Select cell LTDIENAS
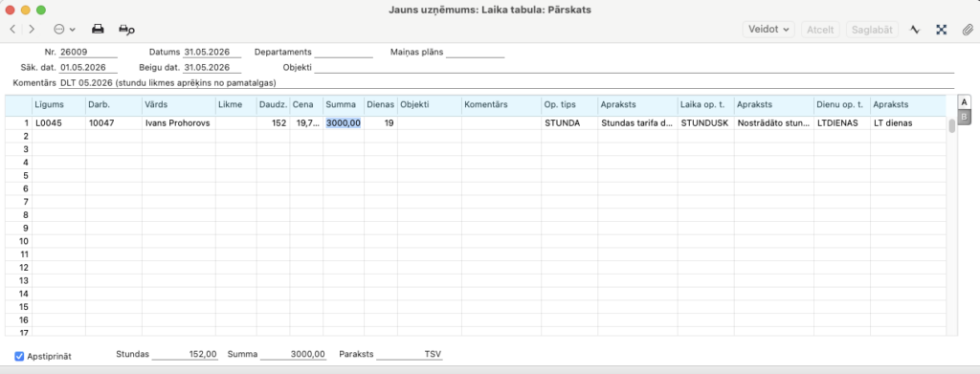Viewport: 980px width, 374px height. tap(842, 123)
